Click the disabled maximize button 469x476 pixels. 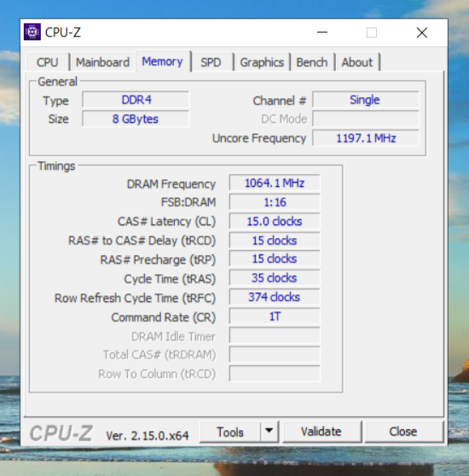(x=372, y=32)
